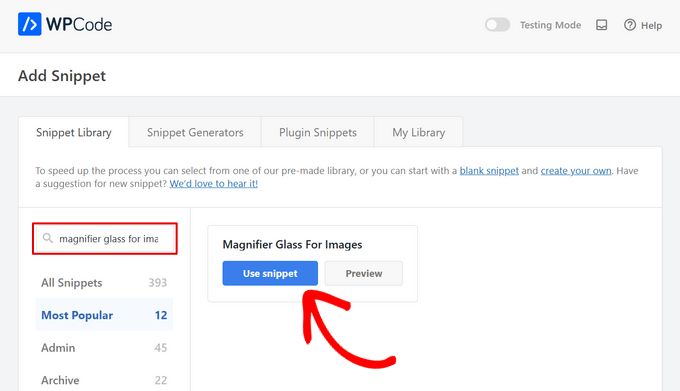The width and height of the screenshot is (680, 391).
Task: Click the Use snippet button
Action: (x=270, y=273)
